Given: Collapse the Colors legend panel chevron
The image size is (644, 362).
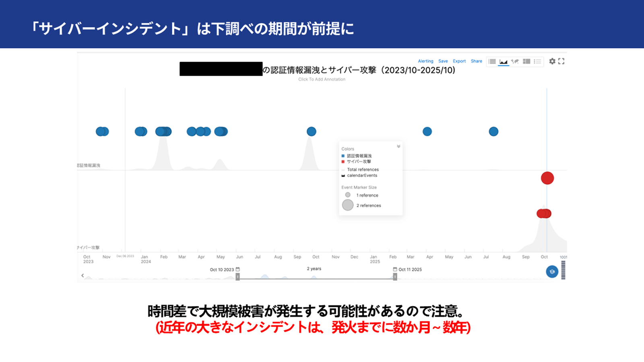Looking at the screenshot, I should point(398,146).
